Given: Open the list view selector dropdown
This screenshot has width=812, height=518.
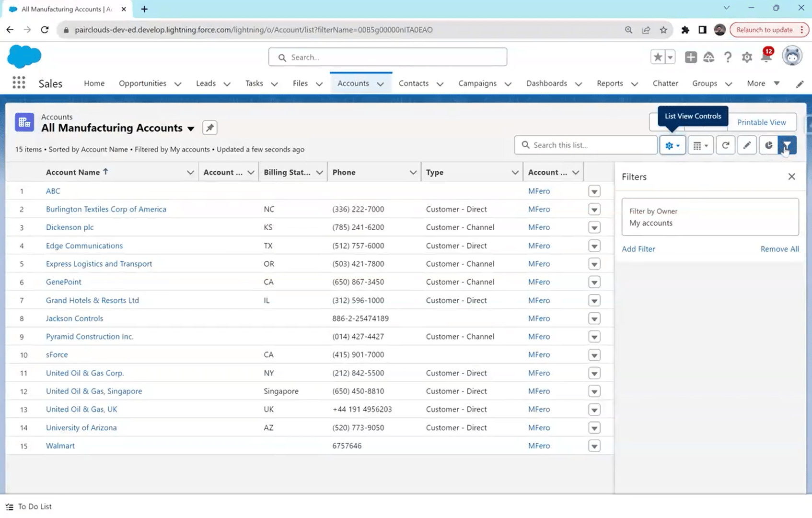Looking at the screenshot, I should pyautogui.click(x=191, y=129).
